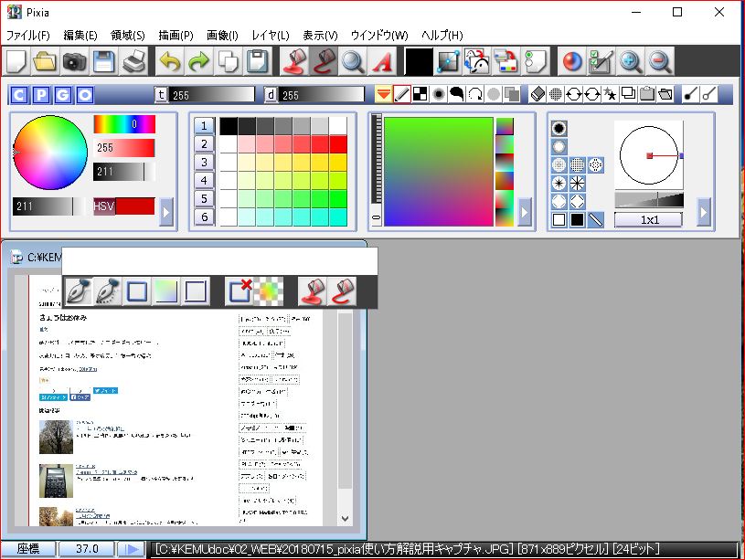Viewport: 745px width, 560px height.
Task: Select the filled black square brush
Action: tap(578, 220)
